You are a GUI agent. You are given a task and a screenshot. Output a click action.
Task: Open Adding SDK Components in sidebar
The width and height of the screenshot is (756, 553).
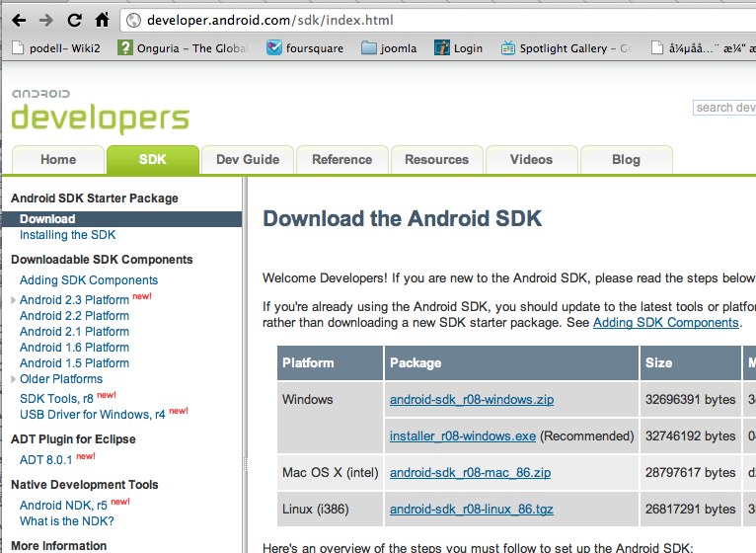[89, 280]
